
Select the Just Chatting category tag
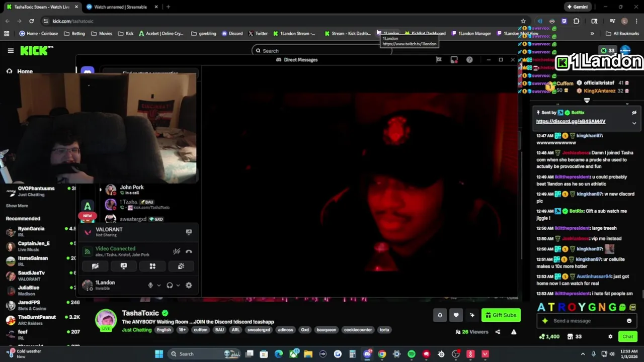[136, 330]
